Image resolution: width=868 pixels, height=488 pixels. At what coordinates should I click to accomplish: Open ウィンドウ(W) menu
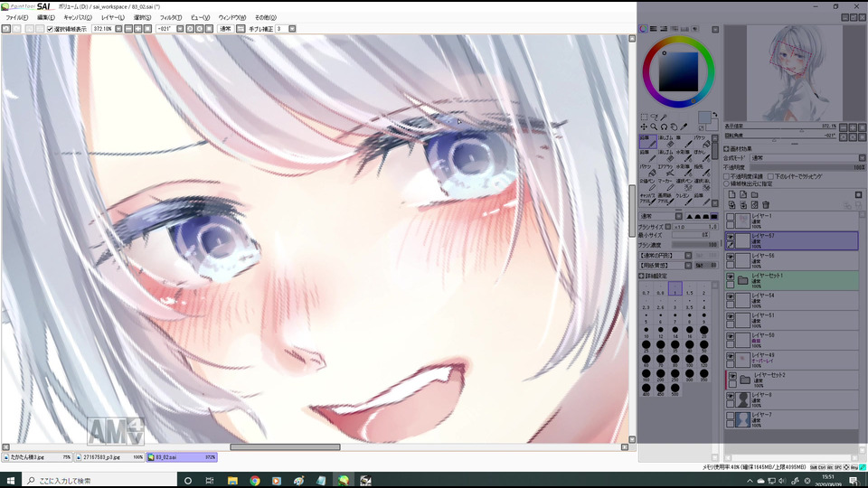pos(232,18)
